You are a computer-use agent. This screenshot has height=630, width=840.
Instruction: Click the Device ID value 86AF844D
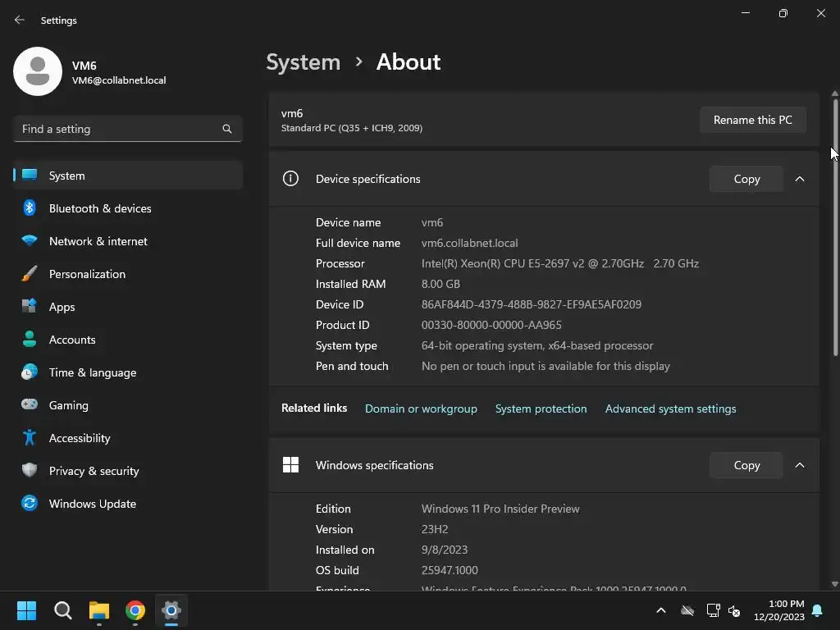[x=532, y=304]
